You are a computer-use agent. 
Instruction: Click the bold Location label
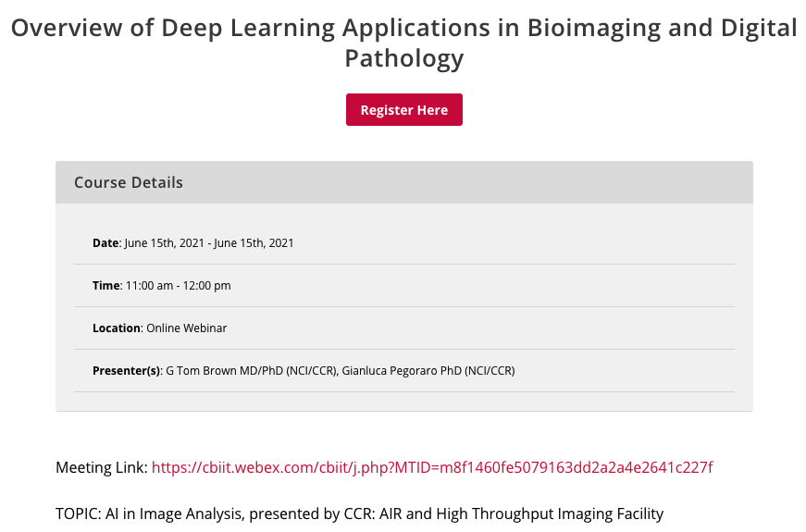click(116, 328)
